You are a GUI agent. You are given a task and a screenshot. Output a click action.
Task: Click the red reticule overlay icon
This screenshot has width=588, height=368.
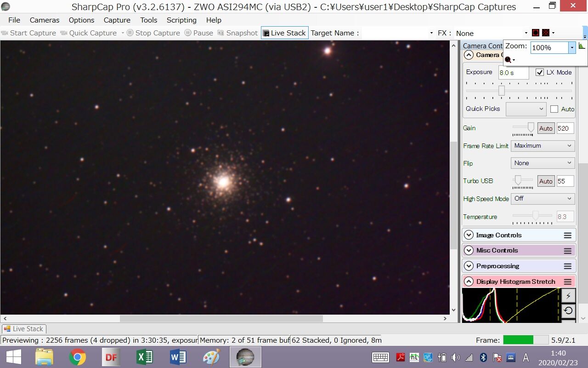click(x=535, y=33)
